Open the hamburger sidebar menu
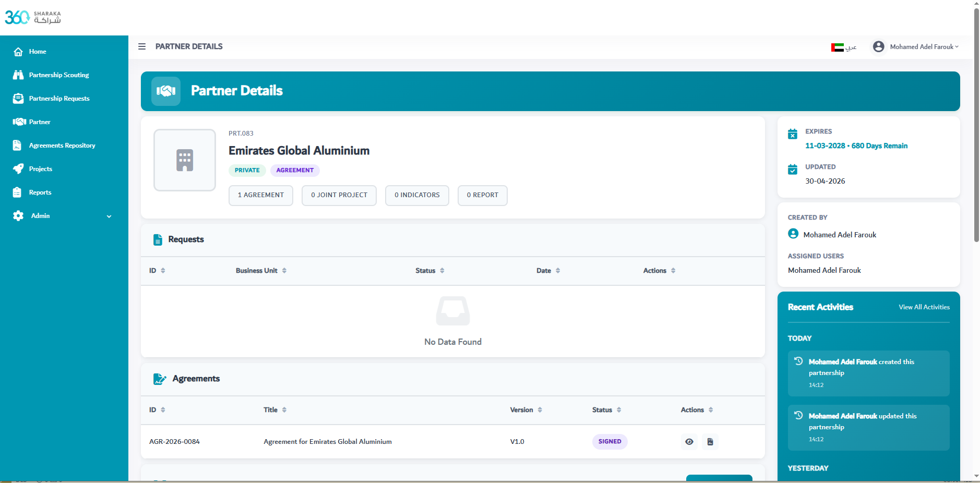 [x=142, y=46]
